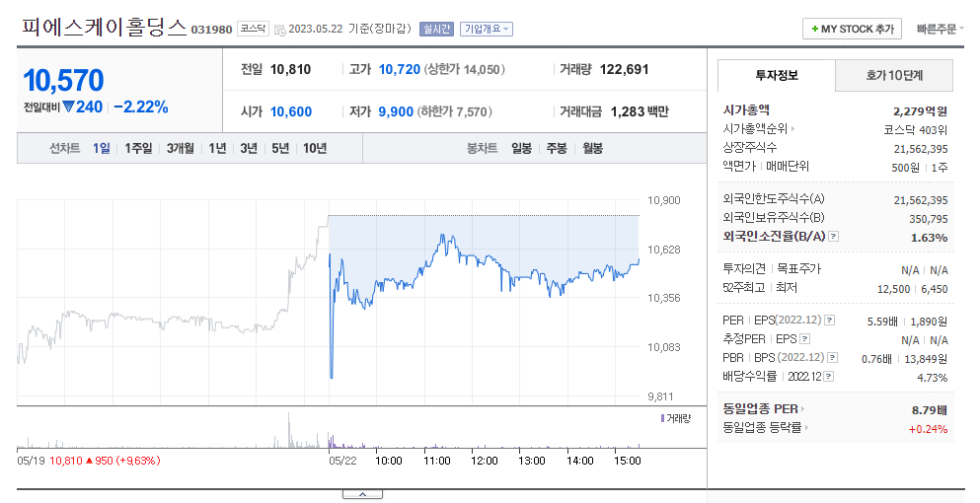Click the 거래대금 value 1,283 백만
This screenshot has height=503, width=980.
pos(640,111)
